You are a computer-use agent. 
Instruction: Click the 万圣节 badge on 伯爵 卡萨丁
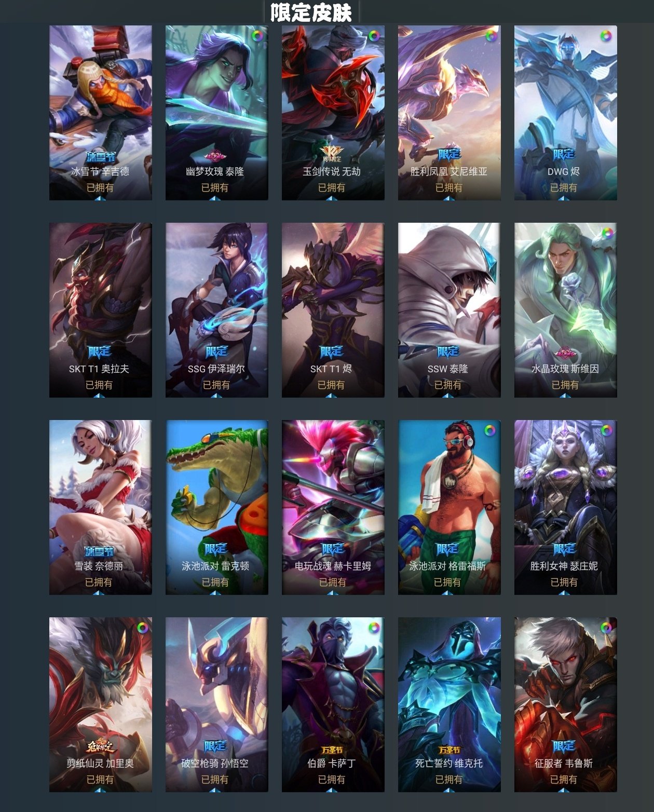coord(332,750)
